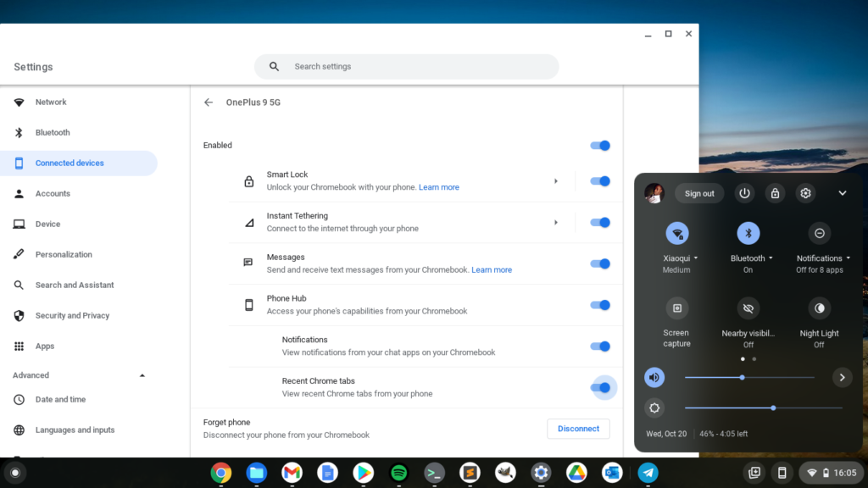Click the Sign out button

pos(699,194)
